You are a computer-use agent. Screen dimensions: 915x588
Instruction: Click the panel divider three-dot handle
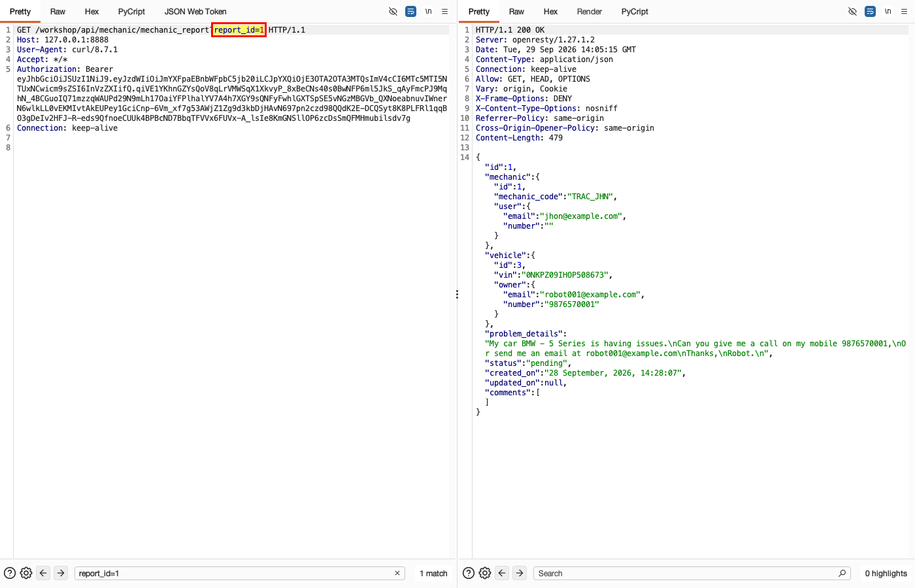tap(457, 295)
